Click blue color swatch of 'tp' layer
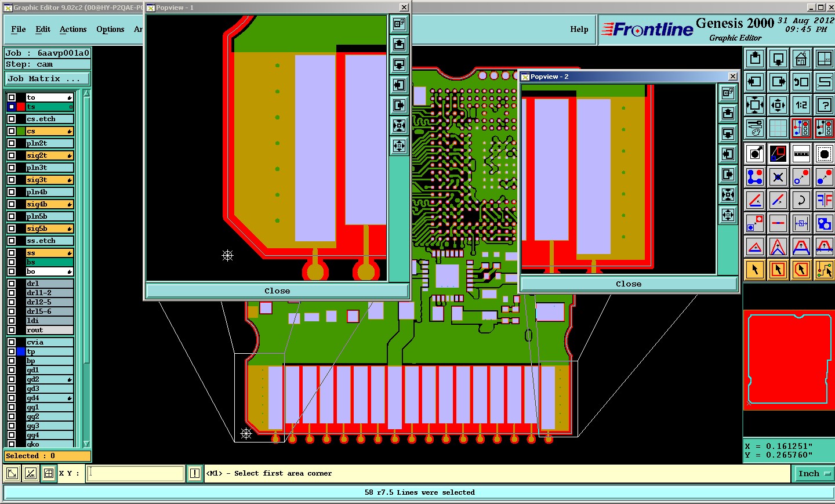835x504 pixels. 21,351
